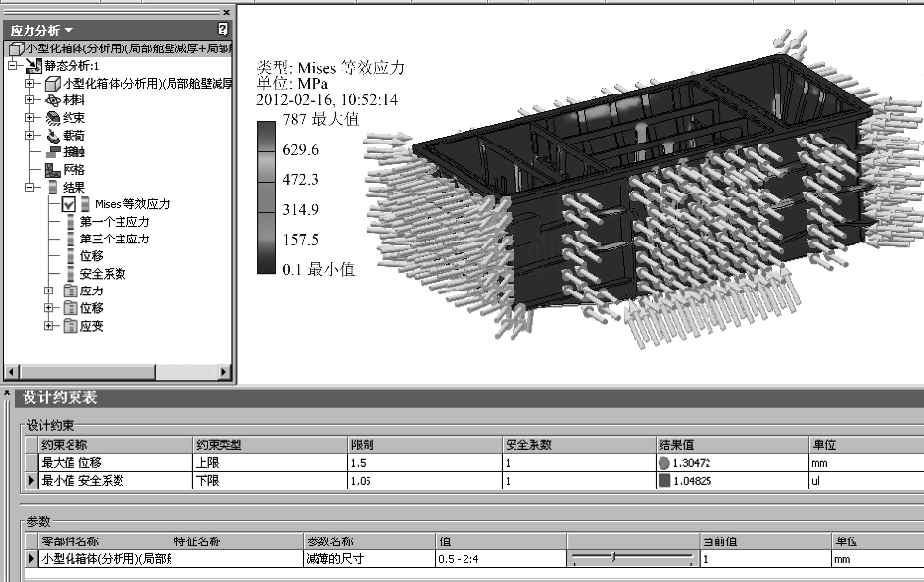Click the 材料 material icon in tree
This screenshot has width=924, height=582.
click(53, 100)
